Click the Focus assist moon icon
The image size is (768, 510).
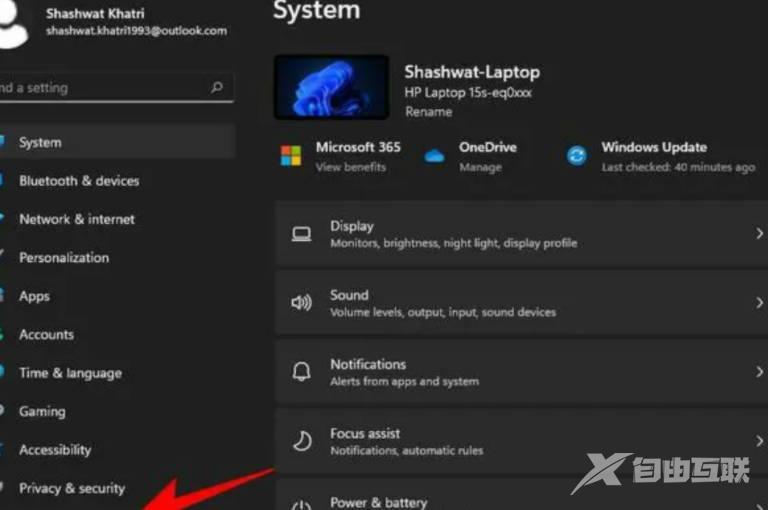click(301, 441)
